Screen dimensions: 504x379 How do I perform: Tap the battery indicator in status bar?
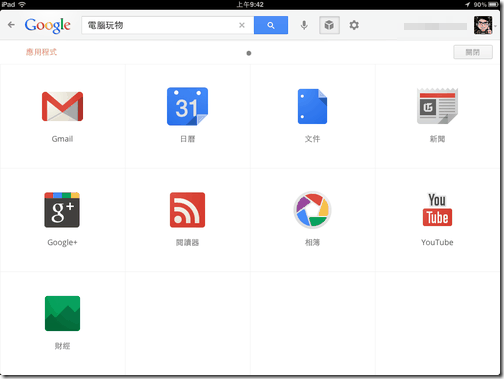pos(493,5)
